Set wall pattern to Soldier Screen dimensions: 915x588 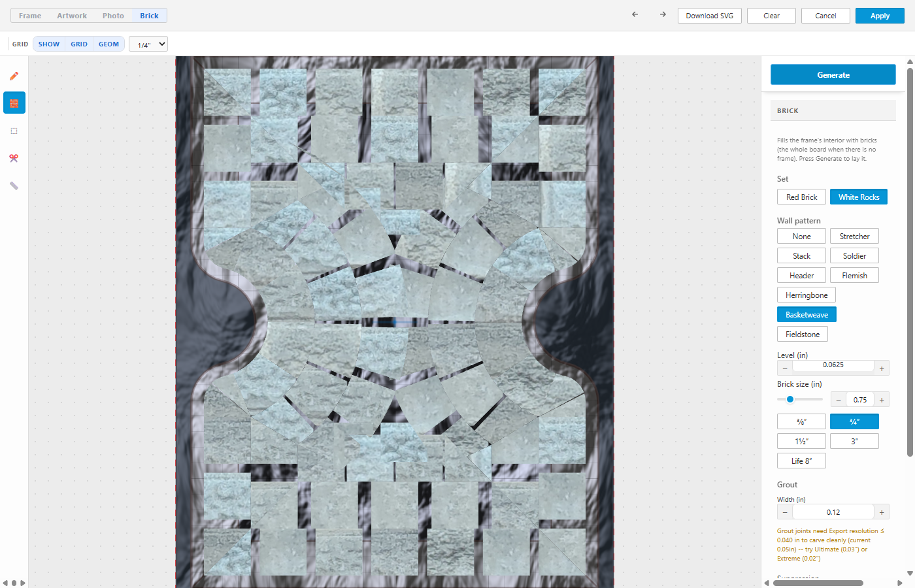(854, 255)
